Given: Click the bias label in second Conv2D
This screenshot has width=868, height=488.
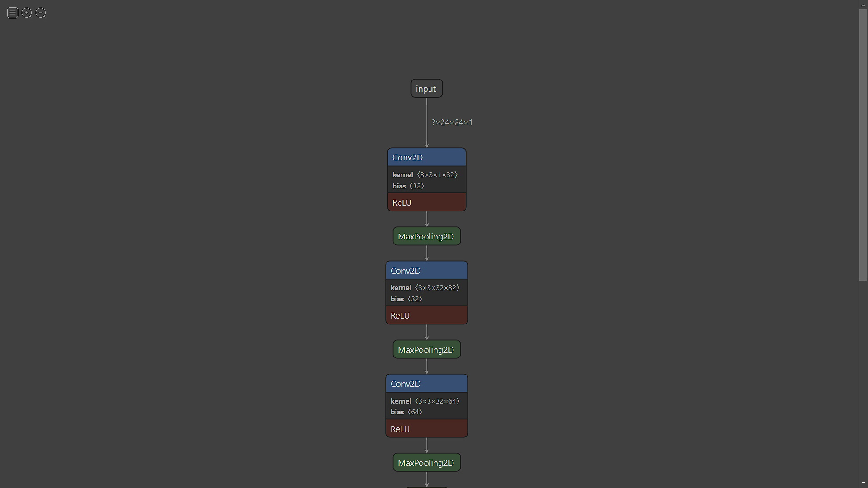Looking at the screenshot, I should [397, 299].
